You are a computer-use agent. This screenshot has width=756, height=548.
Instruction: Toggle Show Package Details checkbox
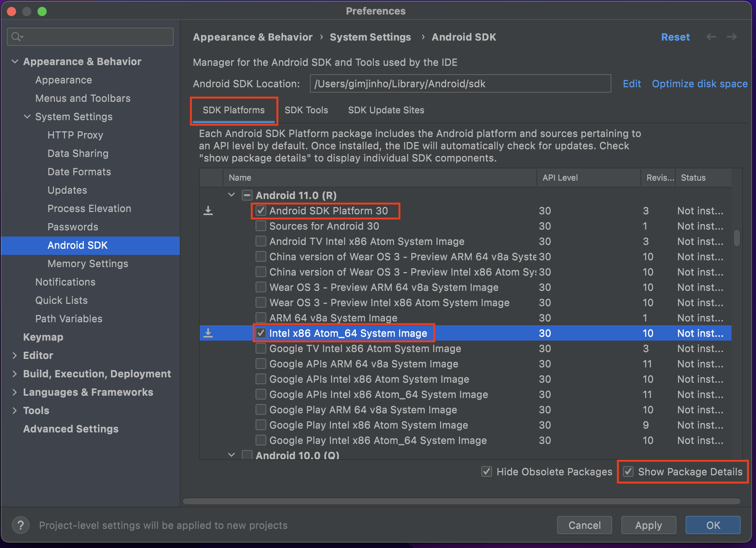628,472
